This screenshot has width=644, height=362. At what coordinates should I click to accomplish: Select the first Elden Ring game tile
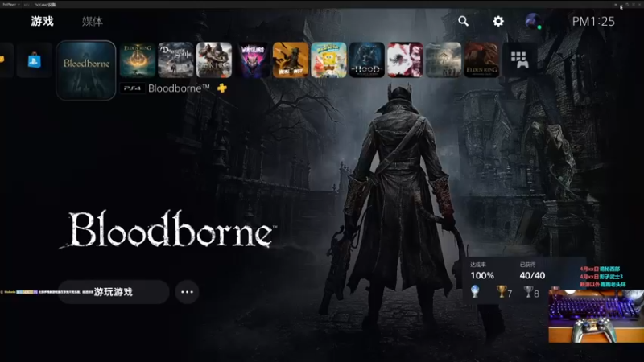coord(138,60)
